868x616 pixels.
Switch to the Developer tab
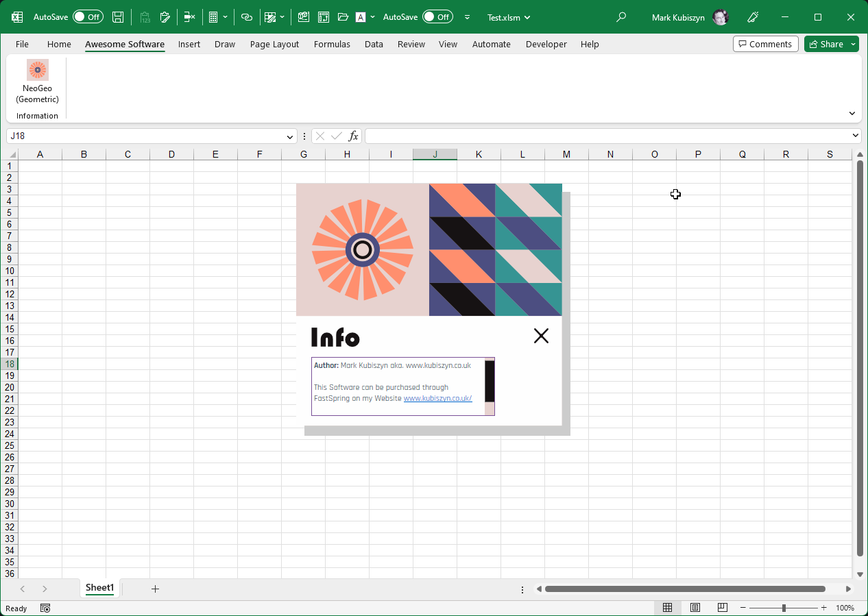tap(546, 44)
